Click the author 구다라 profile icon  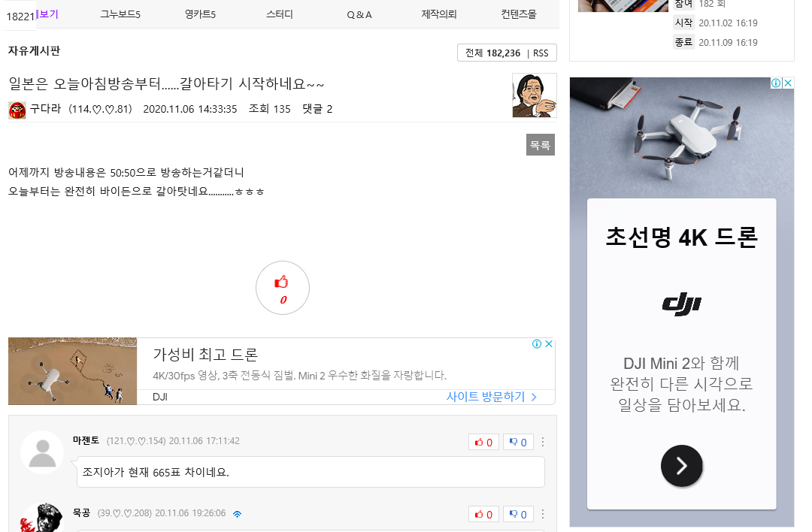click(x=17, y=110)
